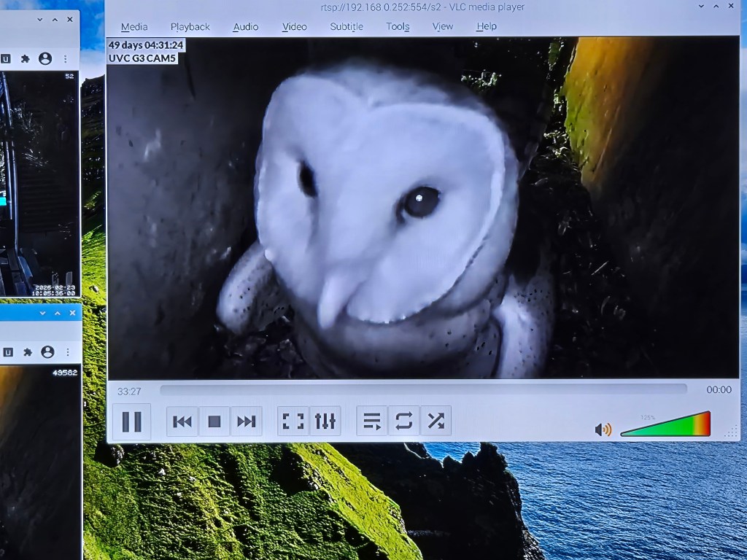
Task: Stop playback with the square button
Action: point(214,421)
